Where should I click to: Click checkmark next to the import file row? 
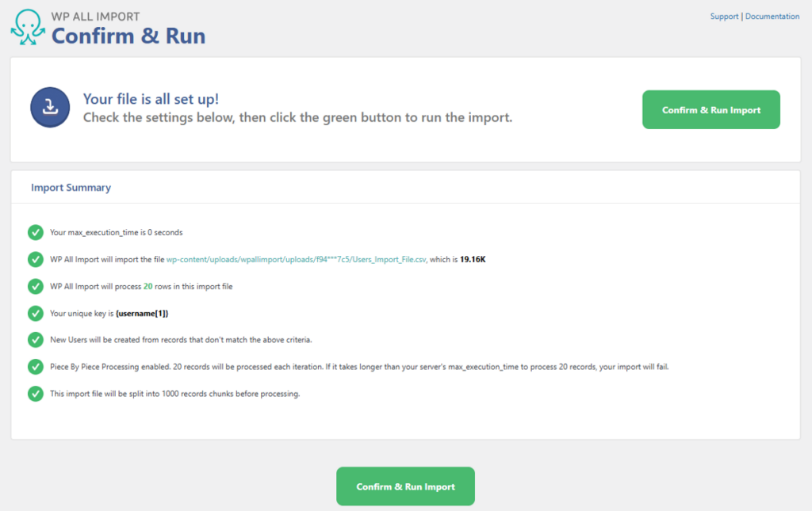[35, 259]
